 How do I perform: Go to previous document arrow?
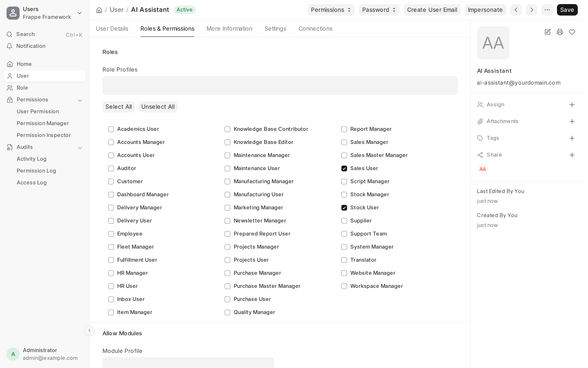coord(516,10)
